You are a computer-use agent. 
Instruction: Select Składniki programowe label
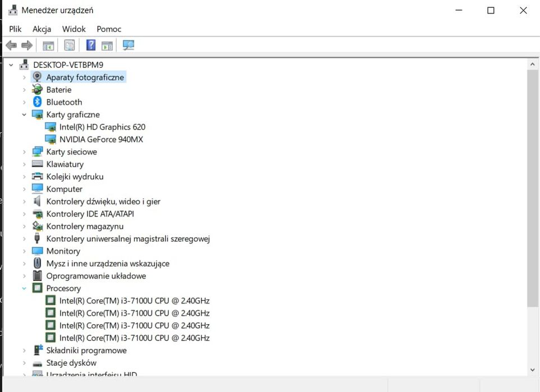pyautogui.click(x=86, y=351)
